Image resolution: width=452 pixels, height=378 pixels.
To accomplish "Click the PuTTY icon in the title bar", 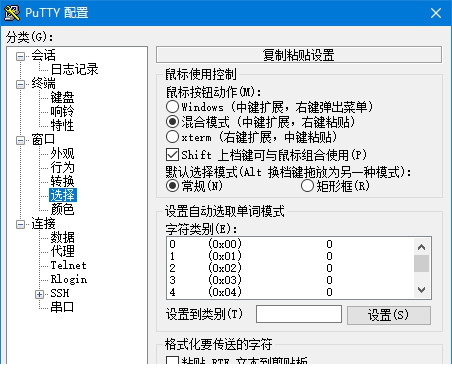I will pyautogui.click(x=12, y=13).
